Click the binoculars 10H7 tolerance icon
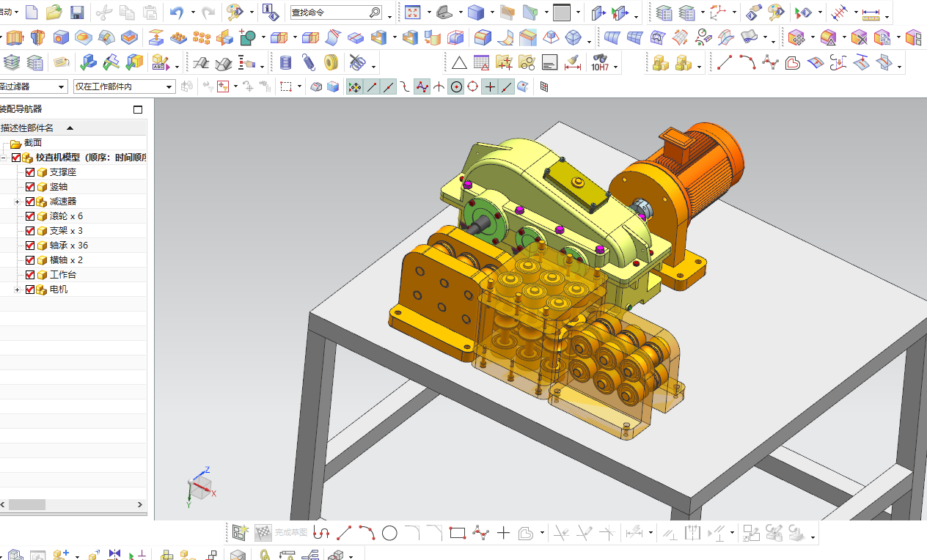This screenshot has width=927, height=560. (599, 62)
